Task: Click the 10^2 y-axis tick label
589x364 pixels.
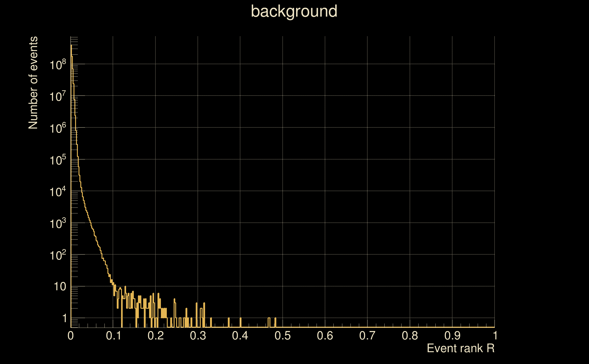Action: point(58,255)
